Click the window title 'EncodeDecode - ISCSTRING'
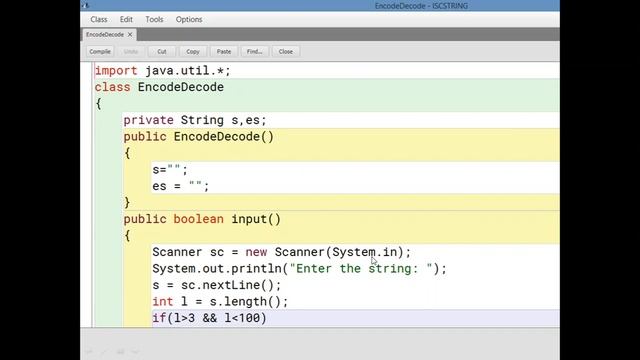The width and height of the screenshot is (640, 360). point(421,6)
